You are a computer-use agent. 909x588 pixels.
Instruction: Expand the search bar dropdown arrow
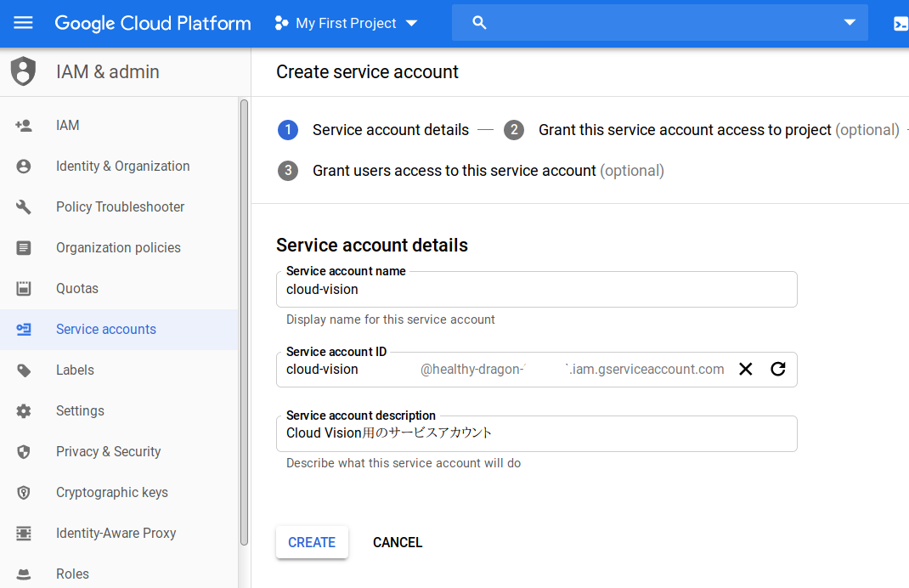pyautogui.click(x=850, y=23)
